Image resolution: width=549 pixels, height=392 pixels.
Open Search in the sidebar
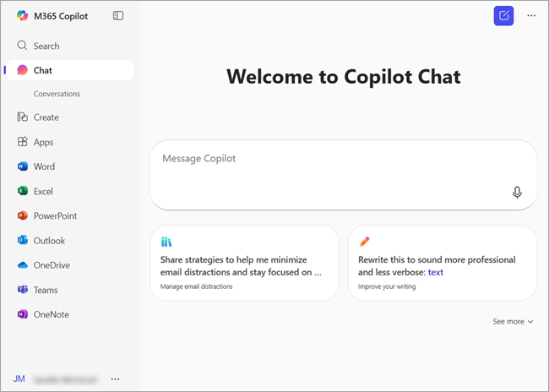46,46
